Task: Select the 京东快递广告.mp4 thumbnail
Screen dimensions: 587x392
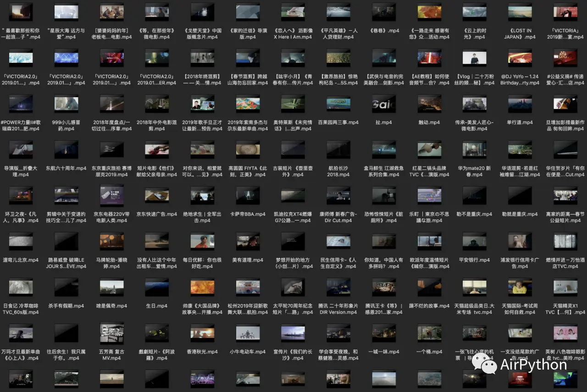Action: tap(157, 195)
